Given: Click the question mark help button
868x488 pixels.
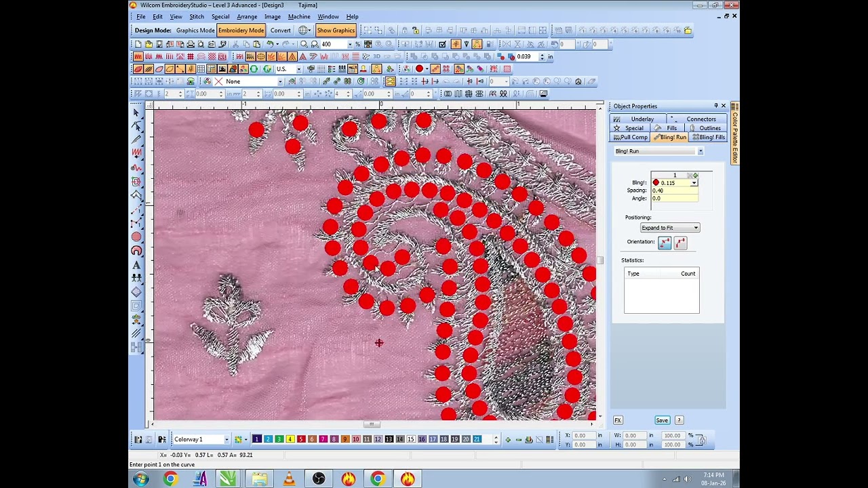Looking at the screenshot, I should 679,421.
